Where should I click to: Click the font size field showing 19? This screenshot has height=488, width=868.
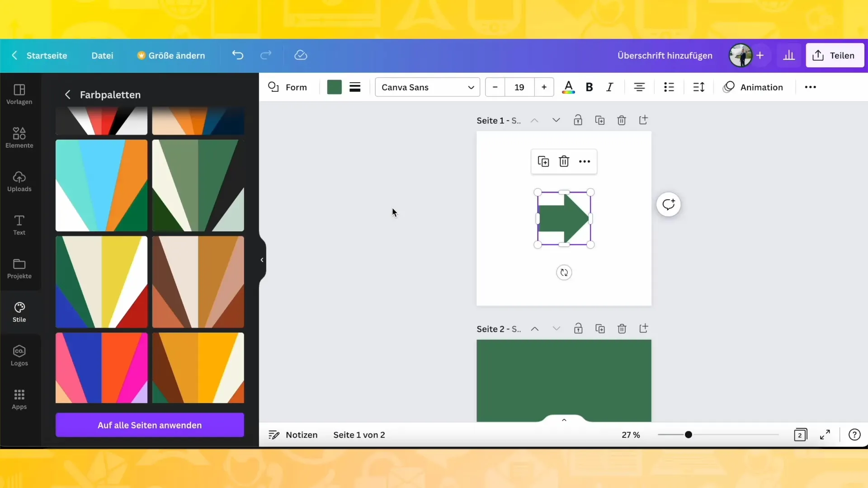point(519,87)
